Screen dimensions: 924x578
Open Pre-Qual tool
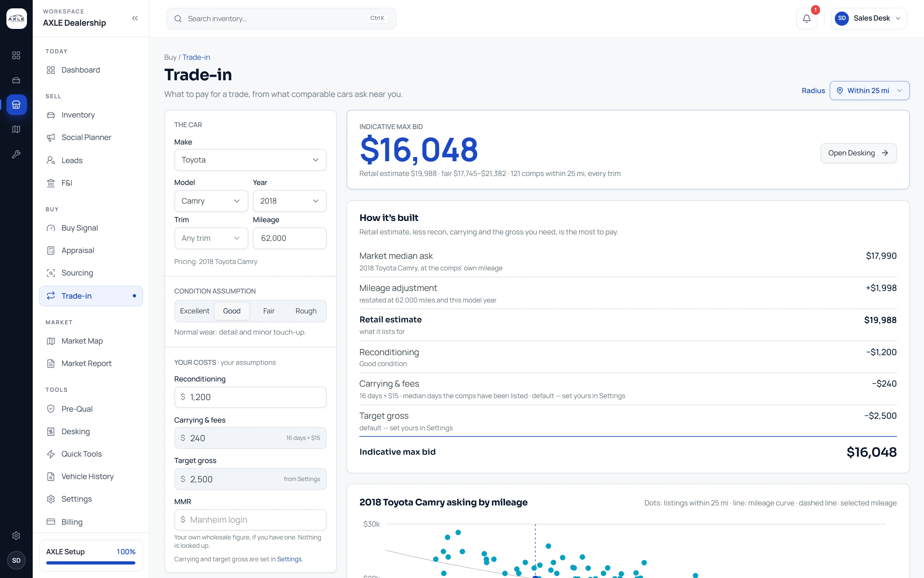pos(91,409)
